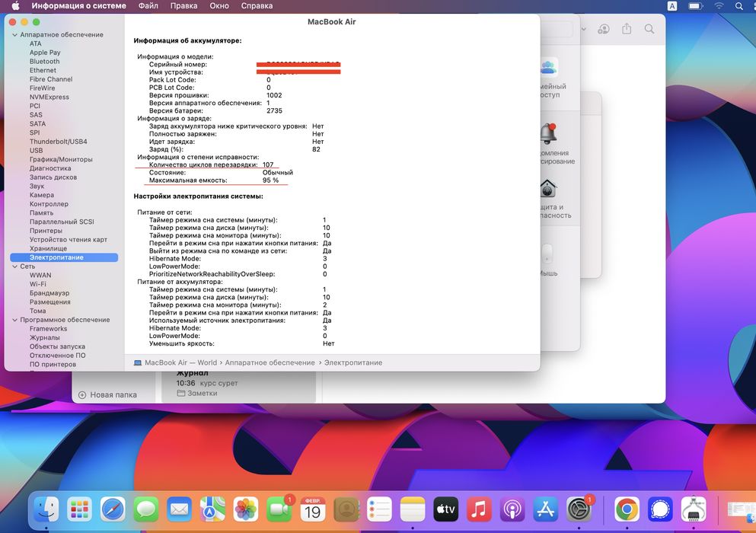Click Количество циклов перезарядки row
Screen dimensions: 756x533
pyautogui.click(x=211, y=164)
